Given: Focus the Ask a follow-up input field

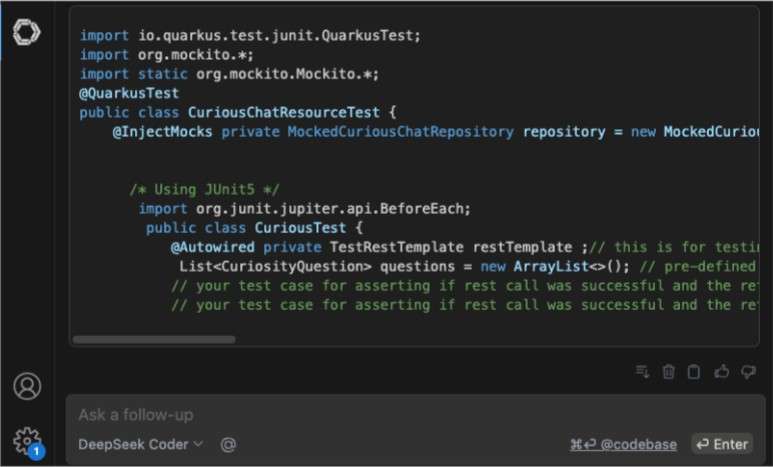Looking at the screenshot, I should pos(414,415).
